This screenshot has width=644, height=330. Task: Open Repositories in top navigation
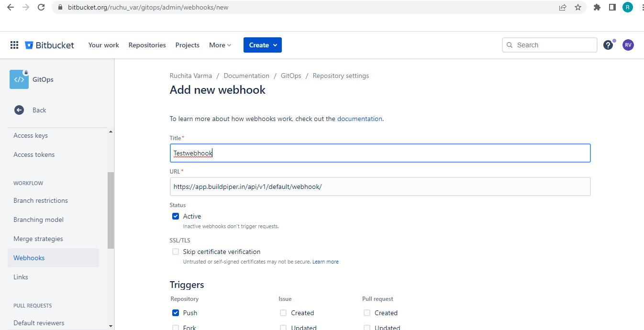147,45
